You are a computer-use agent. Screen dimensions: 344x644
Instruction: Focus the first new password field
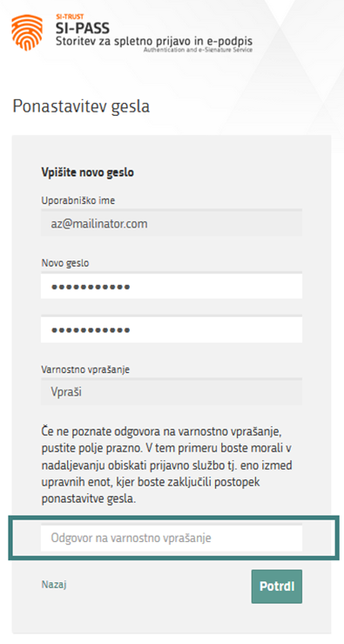point(172,286)
